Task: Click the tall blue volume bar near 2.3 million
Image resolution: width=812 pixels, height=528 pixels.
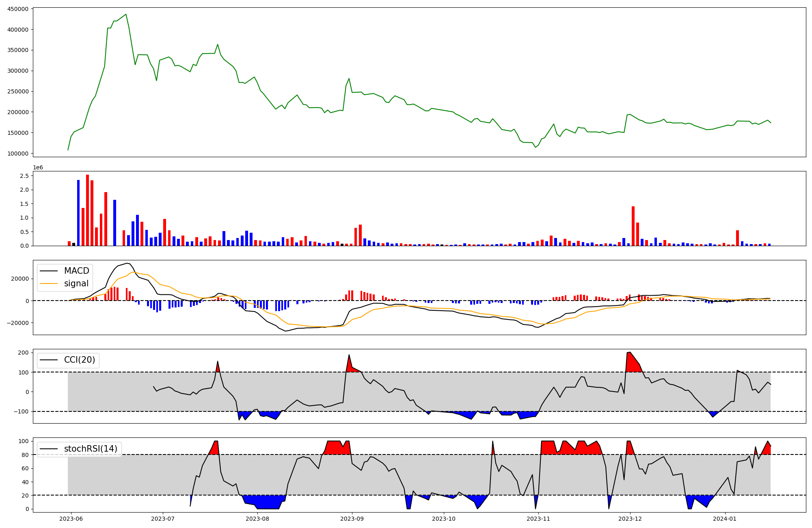Action: pos(78,212)
